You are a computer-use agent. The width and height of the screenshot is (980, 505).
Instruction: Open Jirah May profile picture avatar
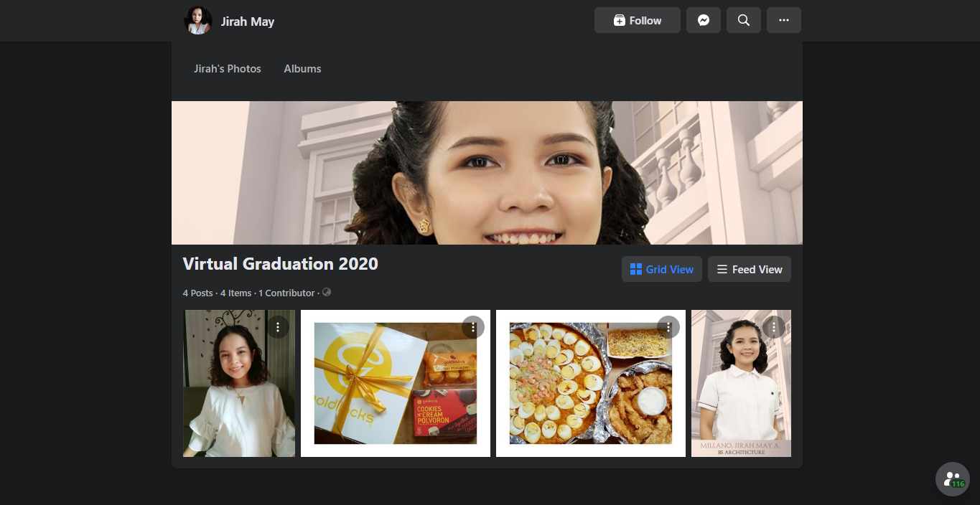pyautogui.click(x=198, y=21)
